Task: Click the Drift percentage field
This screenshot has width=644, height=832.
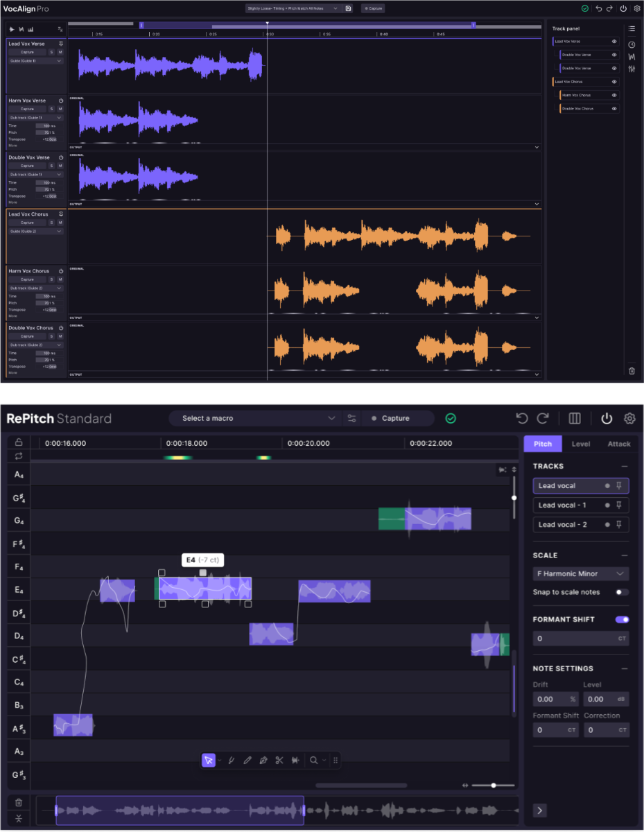Action: point(555,699)
